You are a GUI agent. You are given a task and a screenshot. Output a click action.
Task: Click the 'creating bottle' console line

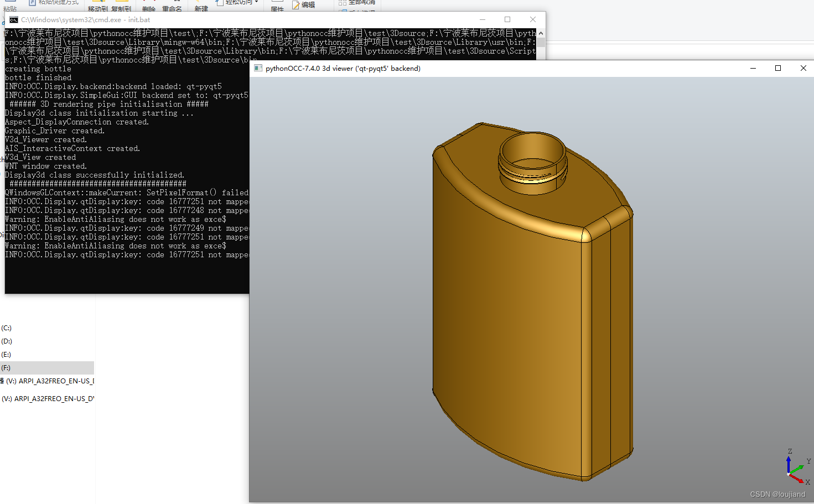[x=38, y=69]
